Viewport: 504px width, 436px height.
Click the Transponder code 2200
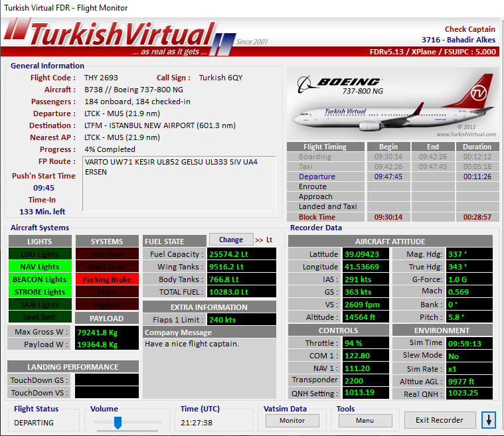click(x=366, y=381)
